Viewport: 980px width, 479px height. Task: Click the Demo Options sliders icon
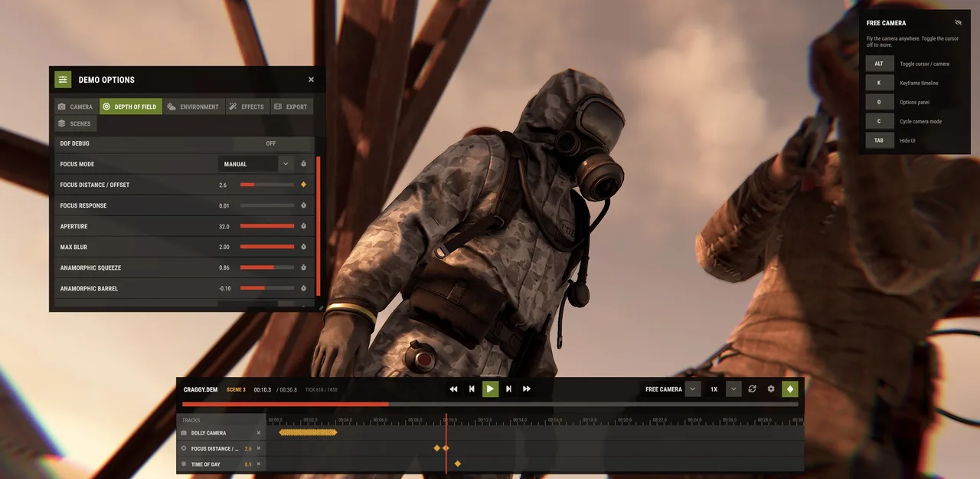pos(63,80)
